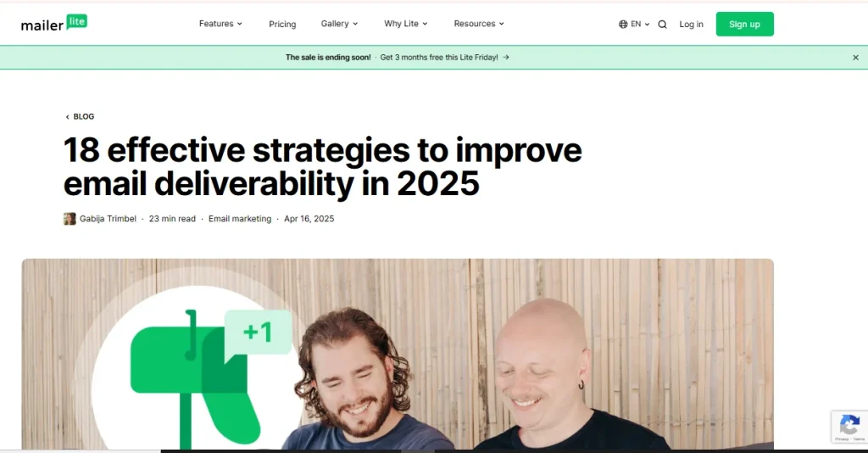Dismiss the sale banner with X

pyautogui.click(x=855, y=58)
